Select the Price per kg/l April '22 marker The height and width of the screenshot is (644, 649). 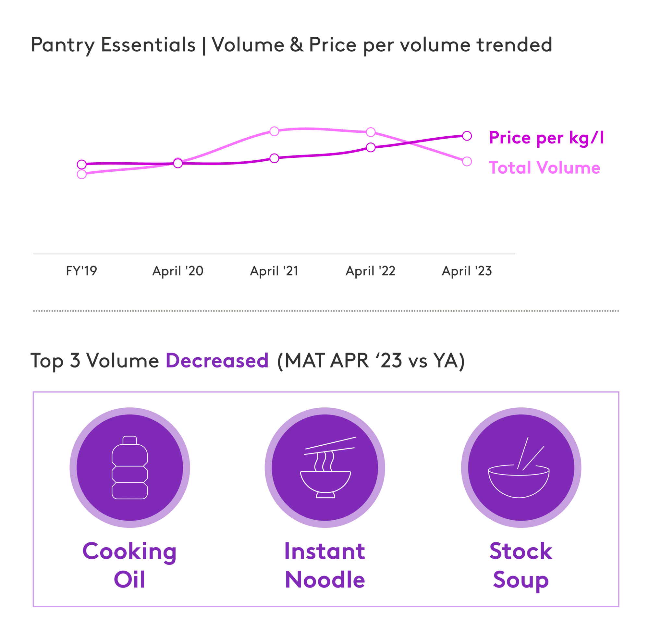371,147
